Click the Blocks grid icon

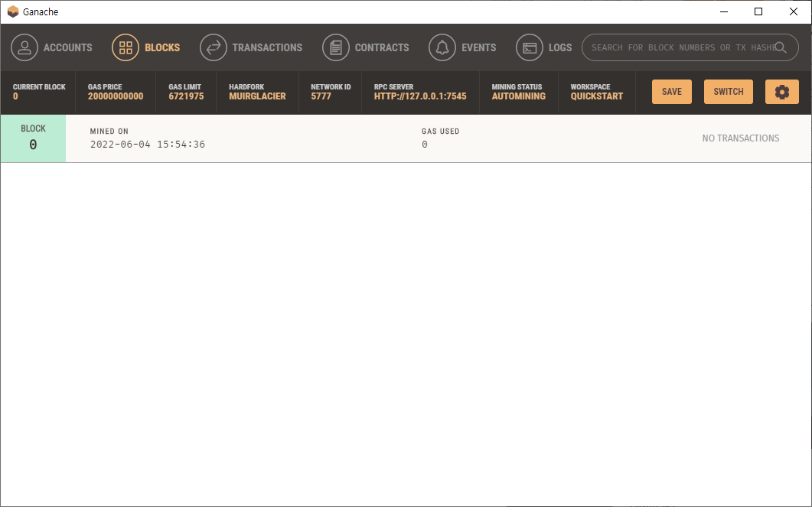(126, 47)
